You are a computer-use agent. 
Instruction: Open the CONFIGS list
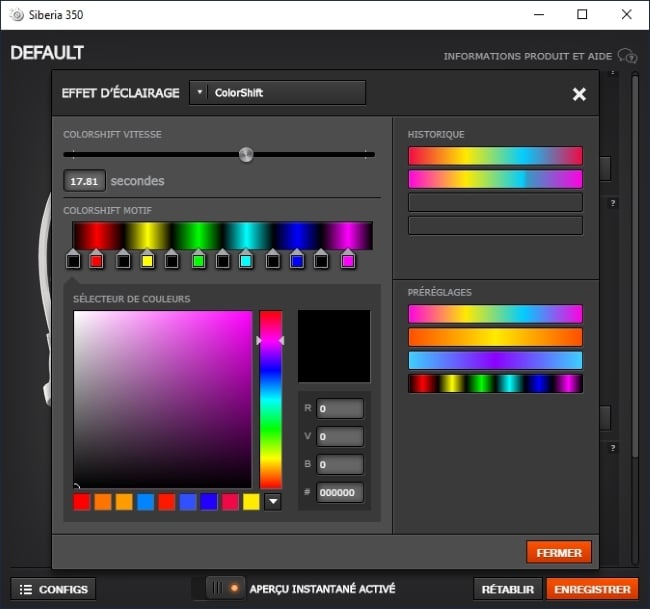point(53,589)
